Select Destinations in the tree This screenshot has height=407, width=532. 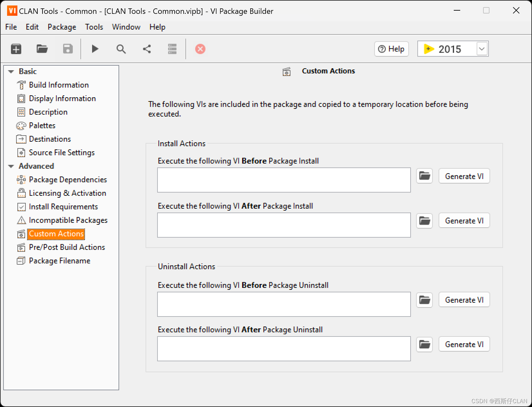pos(50,139)
